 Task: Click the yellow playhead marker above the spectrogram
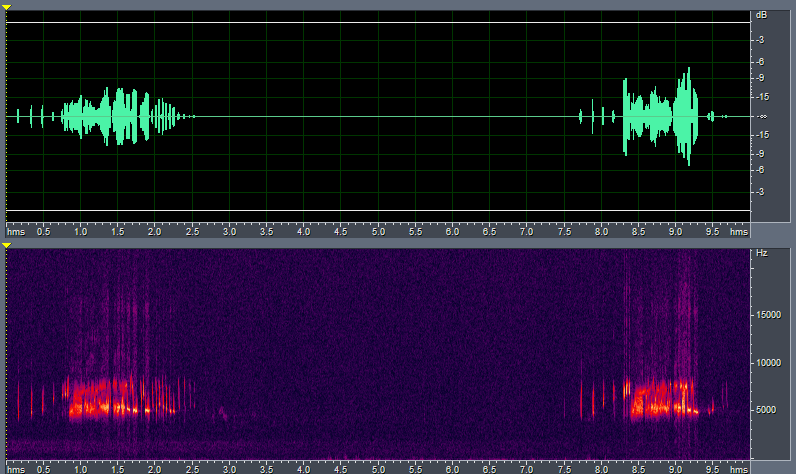[6, 245]
